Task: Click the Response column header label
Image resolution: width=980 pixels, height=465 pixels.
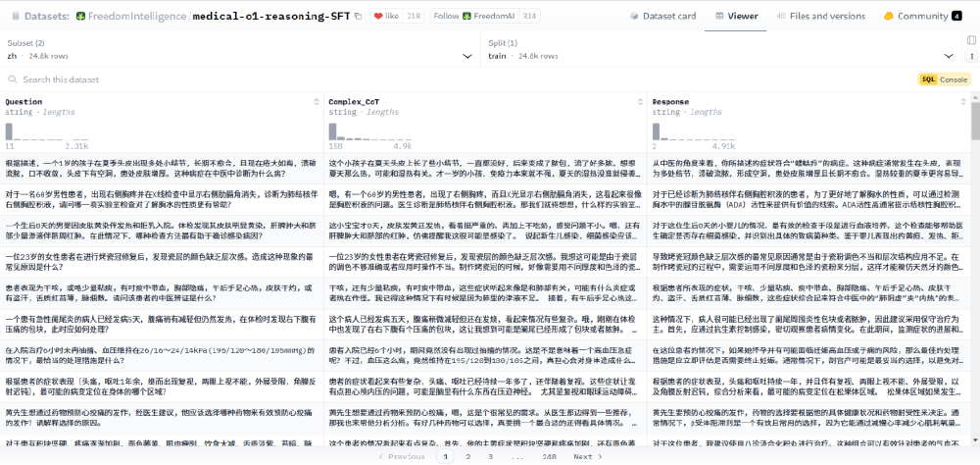Action: coord(670,102)
